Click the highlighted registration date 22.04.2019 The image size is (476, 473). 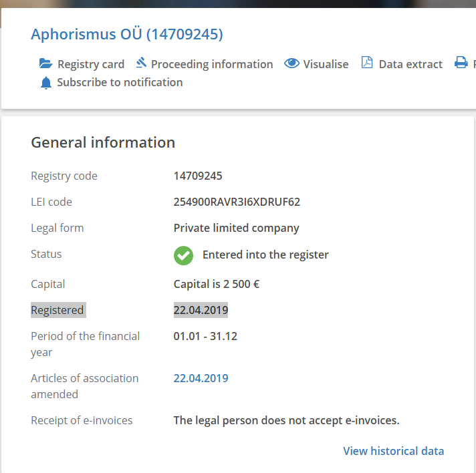[201, 310]
